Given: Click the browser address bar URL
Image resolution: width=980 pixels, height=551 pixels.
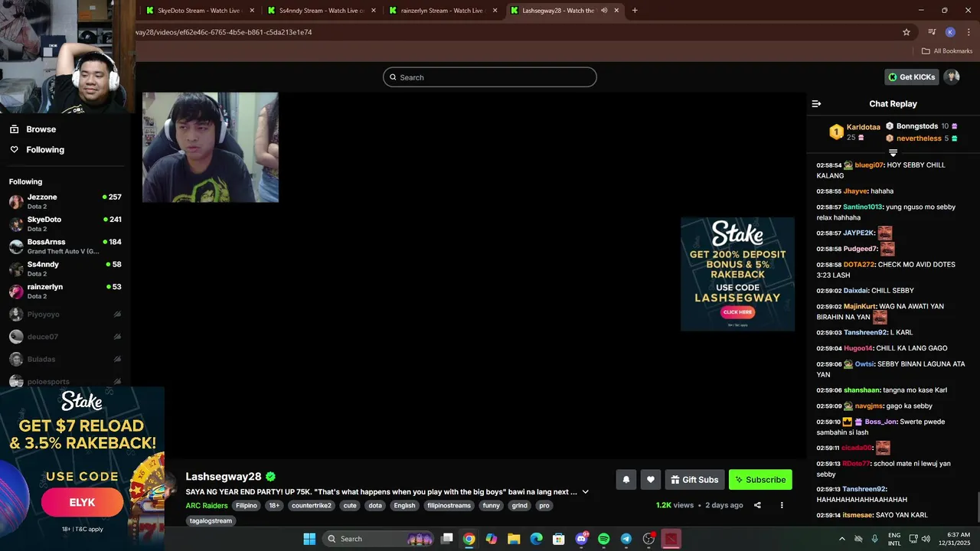Looking at the screenshot, I should coord(224,32).
